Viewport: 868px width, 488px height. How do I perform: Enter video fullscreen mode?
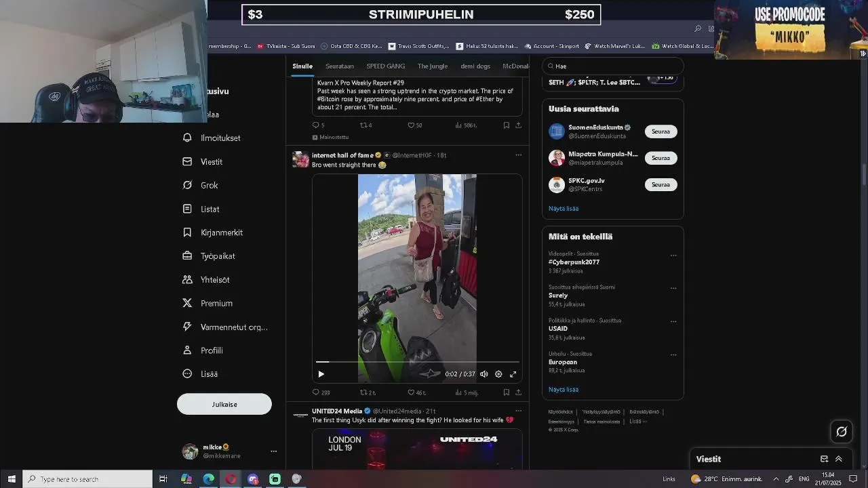pos(513,374)
